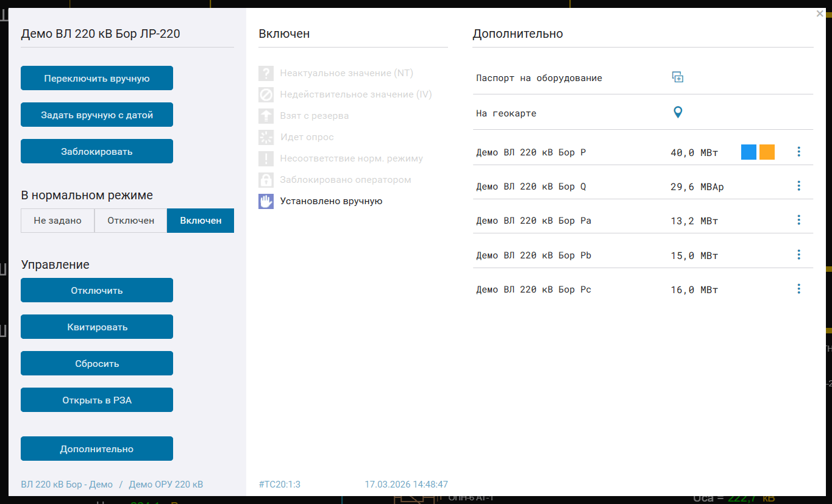Click the 'Идет опрос' spinner icon

(x=266, y=137)
